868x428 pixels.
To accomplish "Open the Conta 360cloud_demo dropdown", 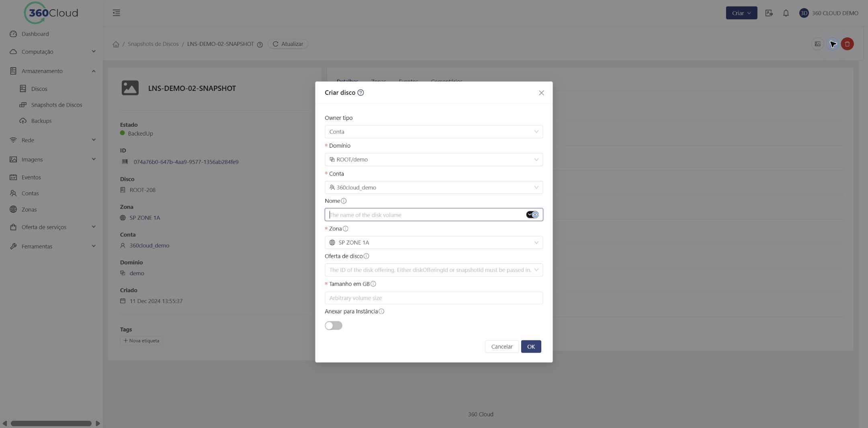I will tap(434, 187).
